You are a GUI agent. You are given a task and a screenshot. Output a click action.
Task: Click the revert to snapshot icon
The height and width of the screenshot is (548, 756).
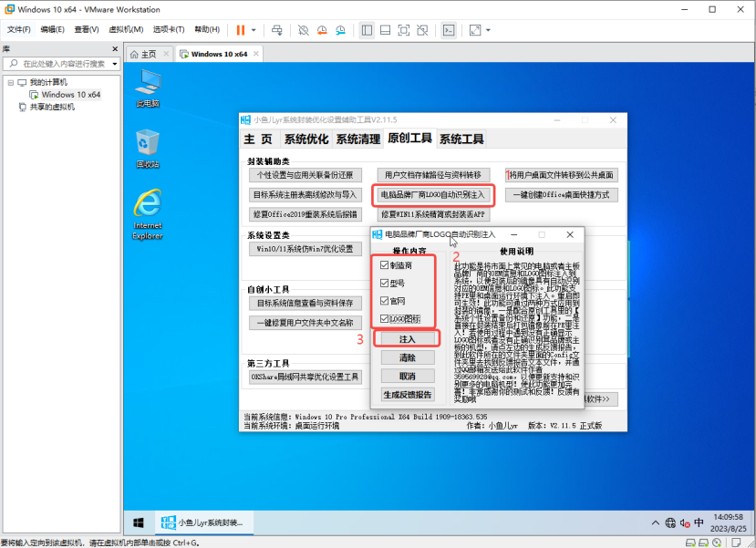click(x=322, y=30)
